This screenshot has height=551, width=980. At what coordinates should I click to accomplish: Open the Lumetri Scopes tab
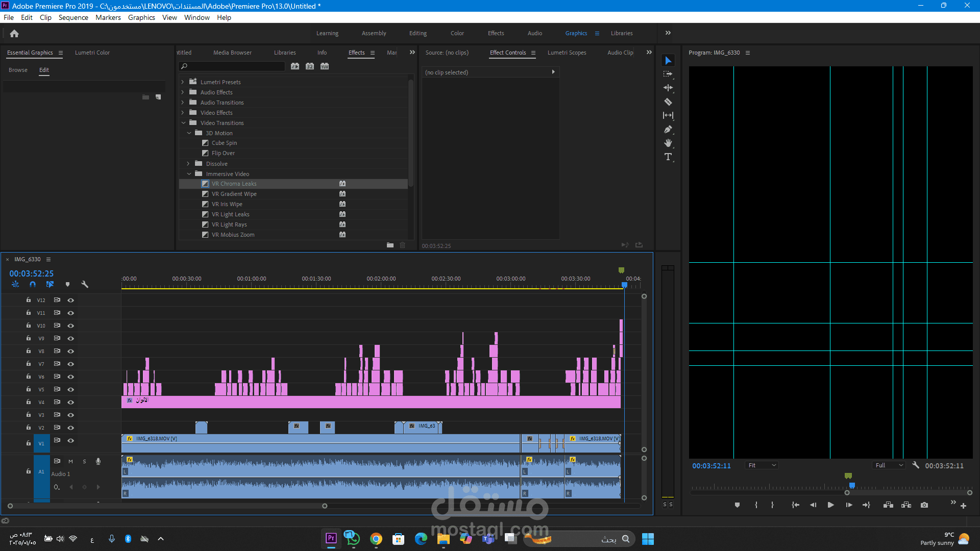pos(567,53)
